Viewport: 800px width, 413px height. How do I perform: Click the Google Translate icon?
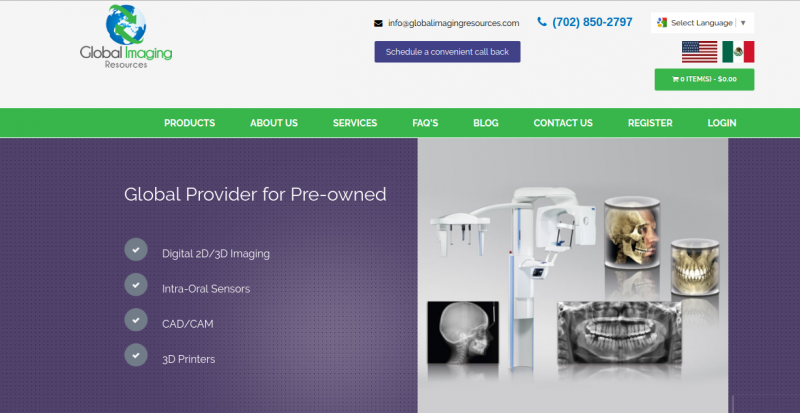point(662,22)
